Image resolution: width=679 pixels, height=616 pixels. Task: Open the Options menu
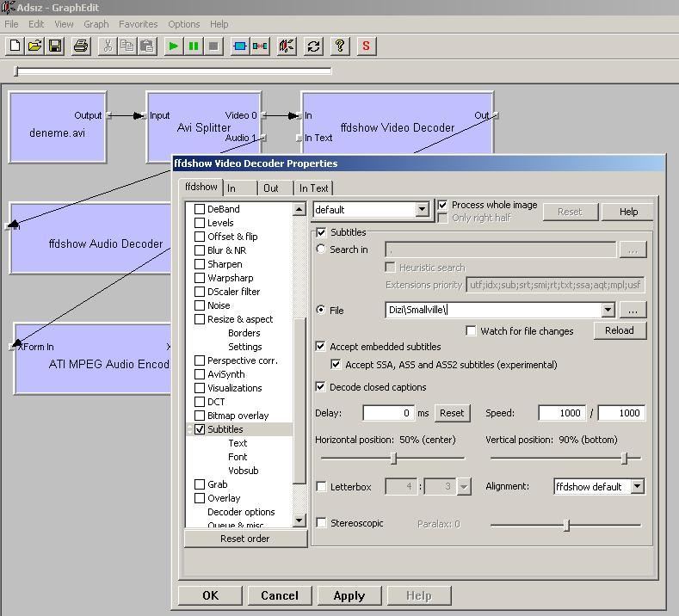(184, 24)
